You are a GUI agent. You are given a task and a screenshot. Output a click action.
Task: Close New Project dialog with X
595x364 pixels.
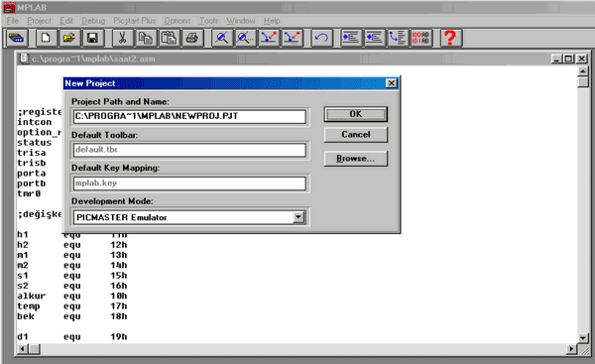point(392,83)
